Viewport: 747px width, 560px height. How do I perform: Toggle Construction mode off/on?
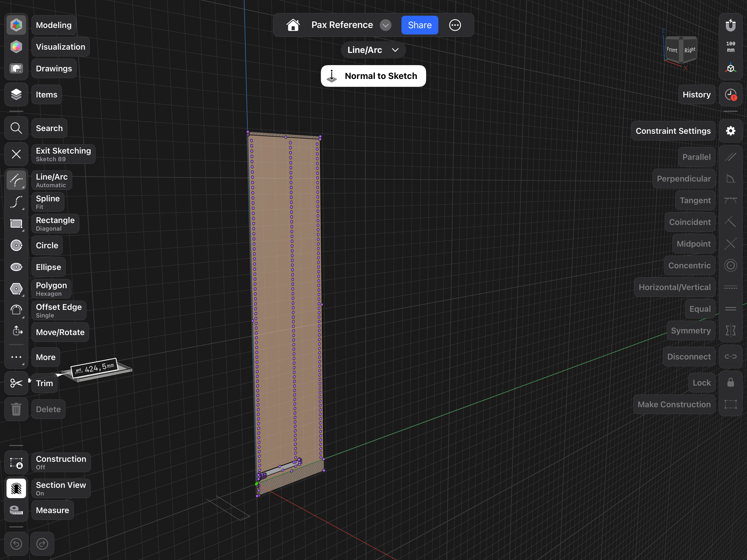16,462
